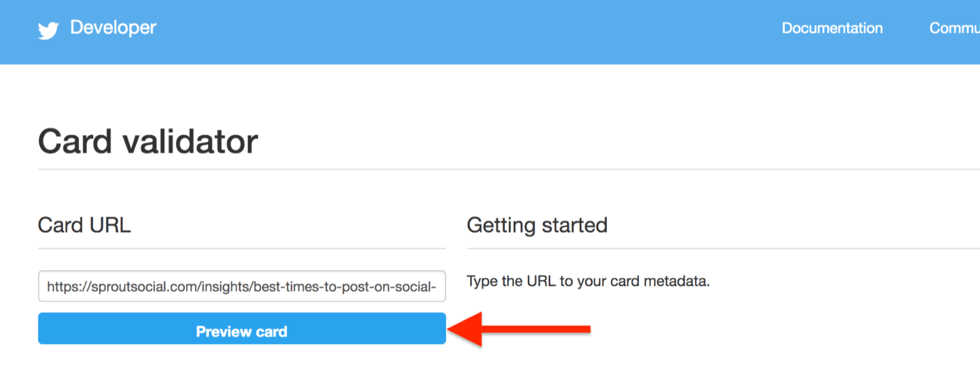Click the Card URL section label

tap(85, 225)
